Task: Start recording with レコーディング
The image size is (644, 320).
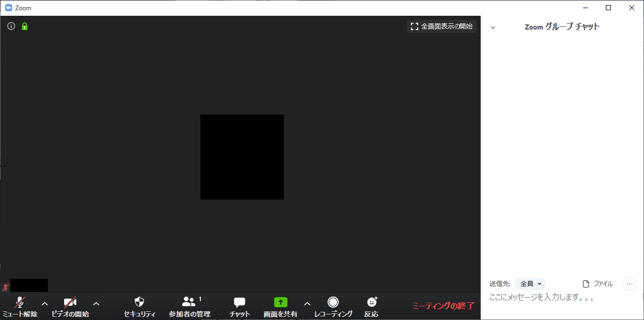Action: (x=333, y=307)
